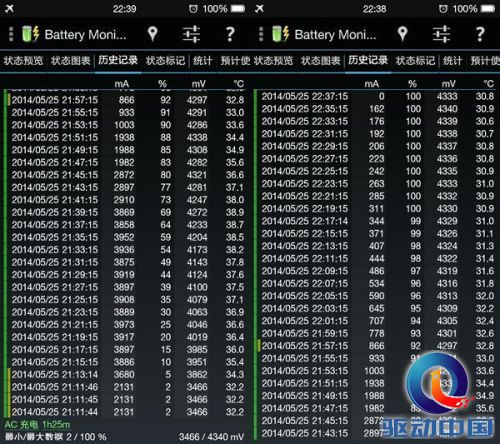Tap Battery Monitor app icon in left header

(31, 34)
